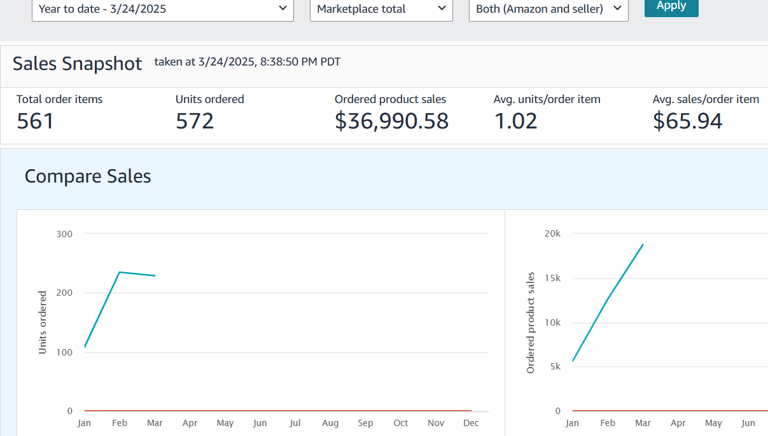Click the February peak on Units ordered chart
768x436 pixels.
pos(120,272)
